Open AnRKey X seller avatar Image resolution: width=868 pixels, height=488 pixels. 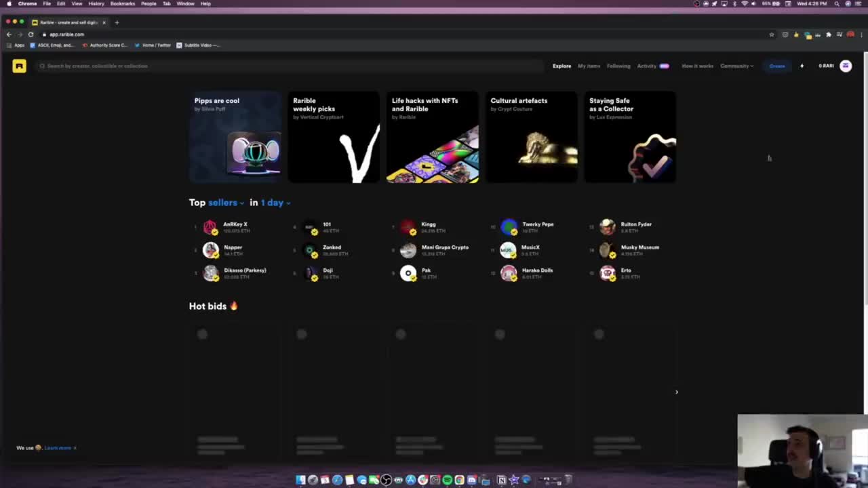point(210,227)
